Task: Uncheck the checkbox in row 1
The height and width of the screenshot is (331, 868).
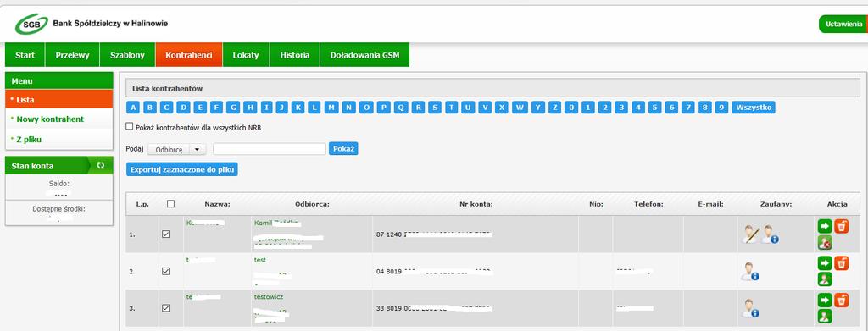Action: tap(165, 234)
